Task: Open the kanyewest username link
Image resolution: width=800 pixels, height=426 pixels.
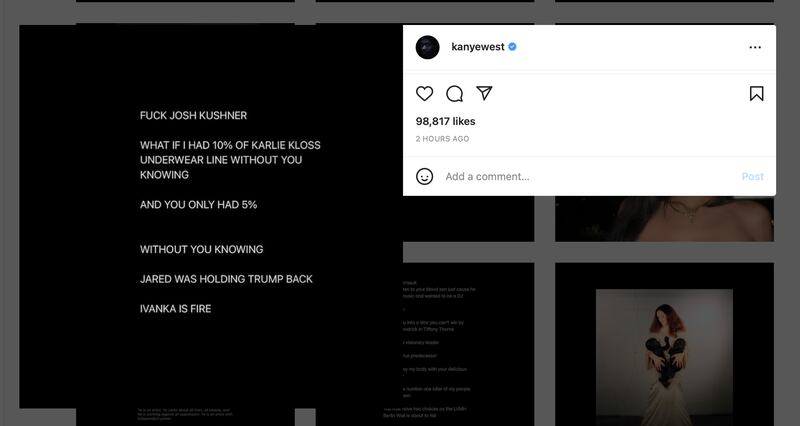Action: (478, 46)
